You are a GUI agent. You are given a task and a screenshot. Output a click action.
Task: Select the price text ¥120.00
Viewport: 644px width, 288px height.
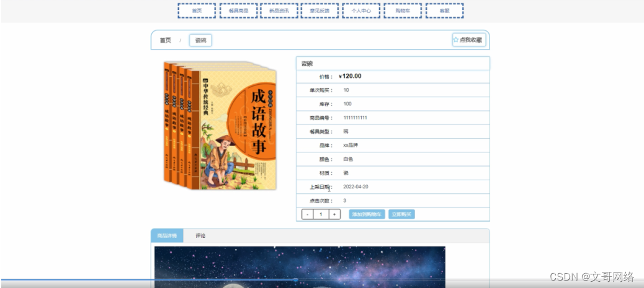point(350,76)
